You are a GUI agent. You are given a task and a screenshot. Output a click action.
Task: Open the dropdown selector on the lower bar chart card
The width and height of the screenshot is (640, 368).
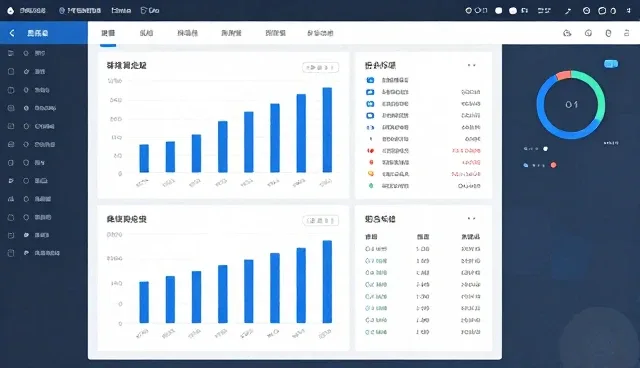pos(320,221)
